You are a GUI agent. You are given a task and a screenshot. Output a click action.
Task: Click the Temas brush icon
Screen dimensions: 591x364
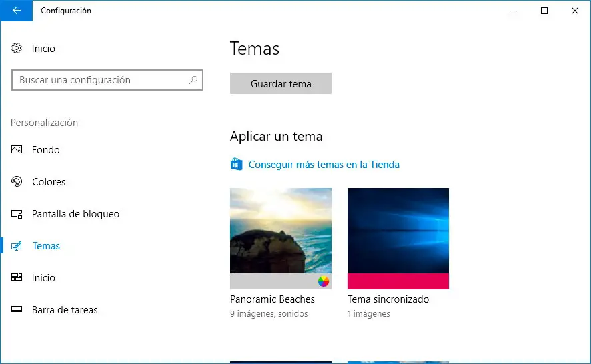17,246
